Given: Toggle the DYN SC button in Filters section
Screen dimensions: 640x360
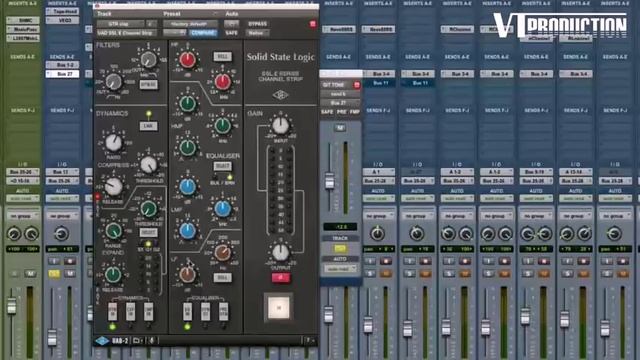Looking at the screenshot, I should click(x=149, y=84).
